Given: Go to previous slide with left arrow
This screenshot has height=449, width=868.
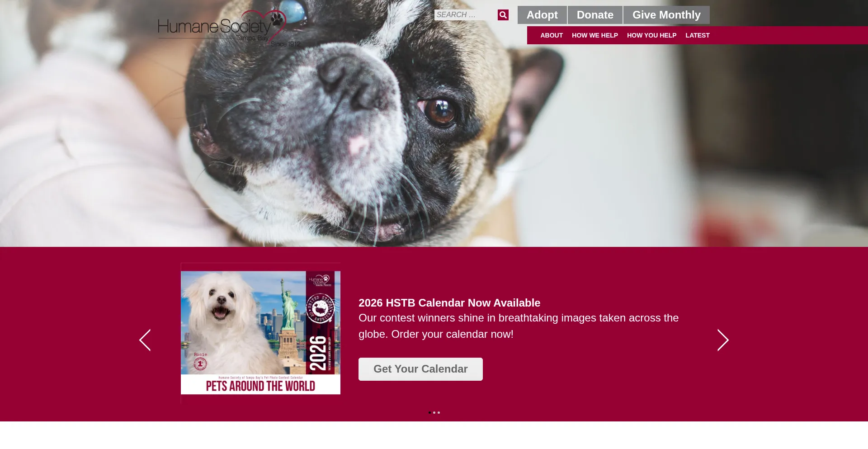Looking at the screenshot, I should click(145, 340).
